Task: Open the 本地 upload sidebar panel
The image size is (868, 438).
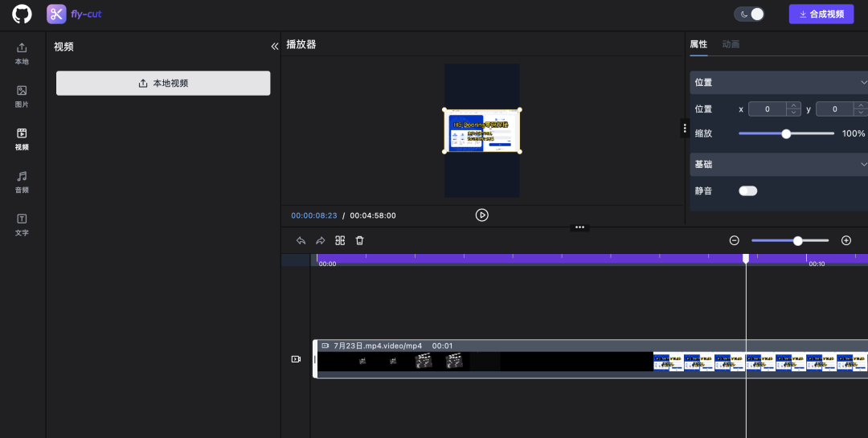Action: [22, 54]
